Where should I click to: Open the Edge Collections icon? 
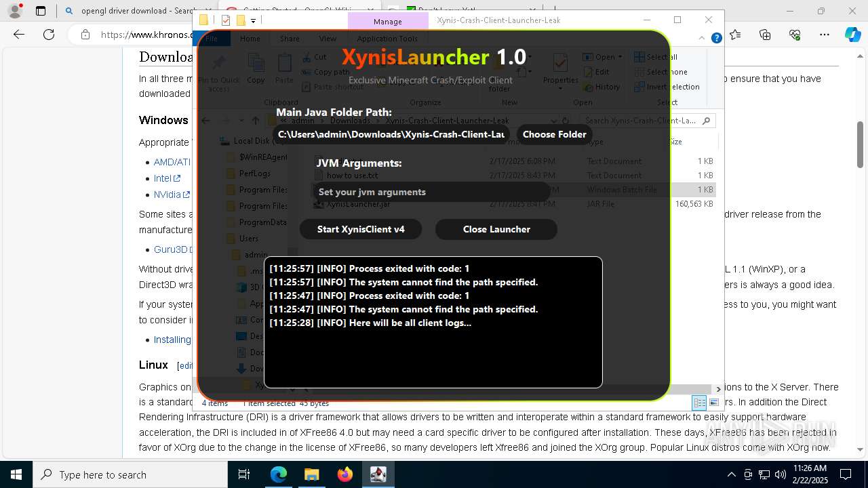765,35
